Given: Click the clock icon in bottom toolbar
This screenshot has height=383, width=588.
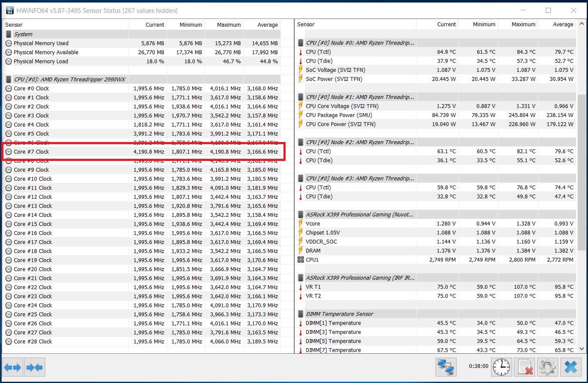Looking at the screenshot, I should point(501,367).
